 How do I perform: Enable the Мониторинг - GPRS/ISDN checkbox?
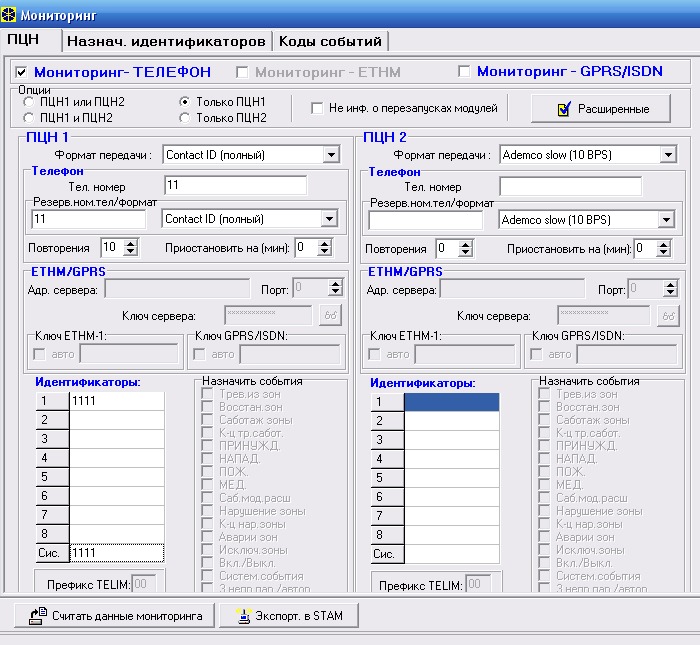click(463, 72)
